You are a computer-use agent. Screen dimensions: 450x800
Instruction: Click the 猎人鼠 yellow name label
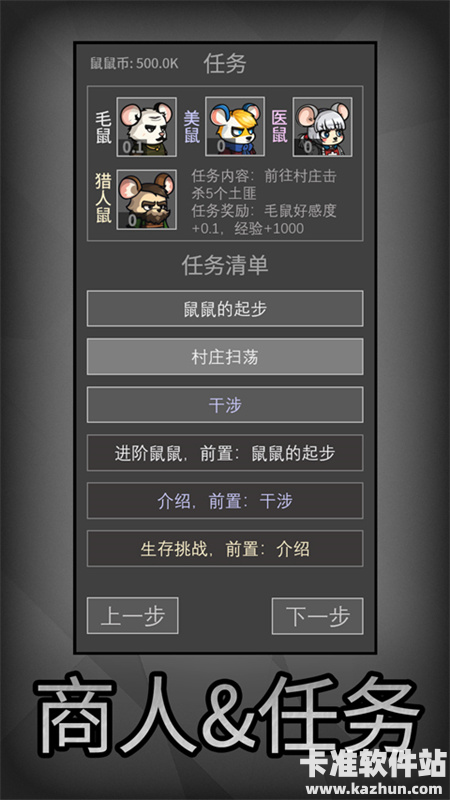[x=104, y=198]
